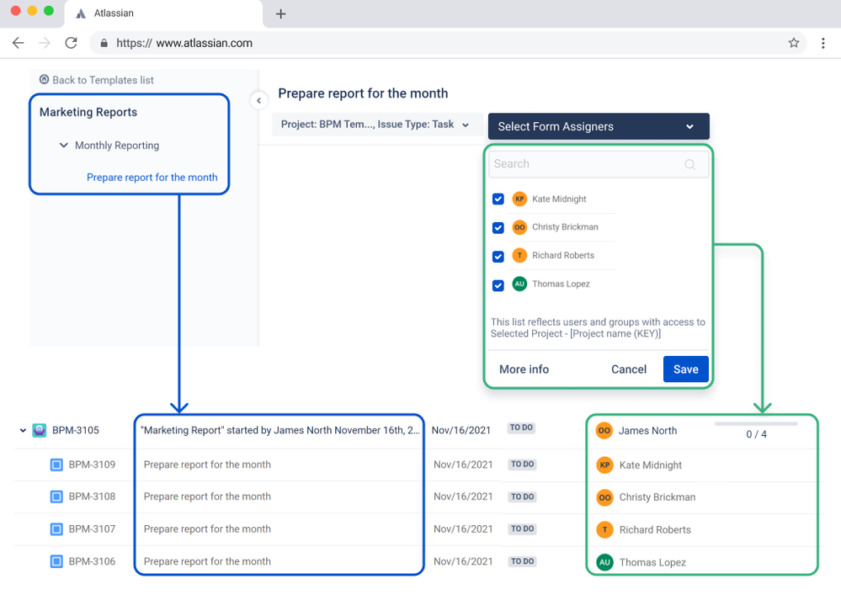Collapse the Monthly Reporting tree node
The height and width of the screenshot is (616, 841).
tap(63, 146)
